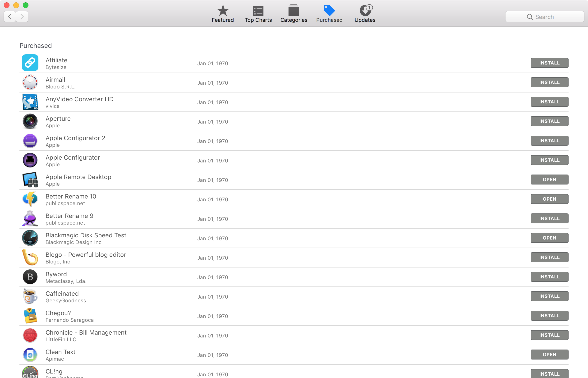This screenshot has height=378, width=588.
Task: Open the Featured star tab
Action: click(223, 14)
